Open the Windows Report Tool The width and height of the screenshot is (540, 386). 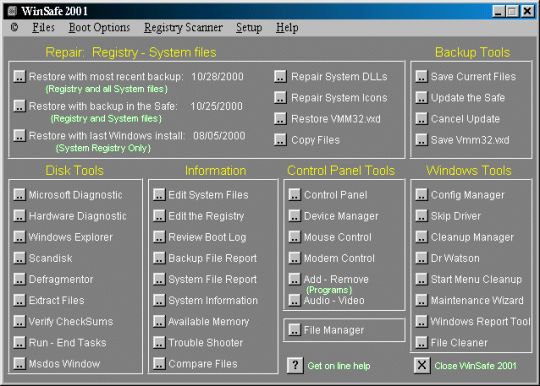pos(421,321)
